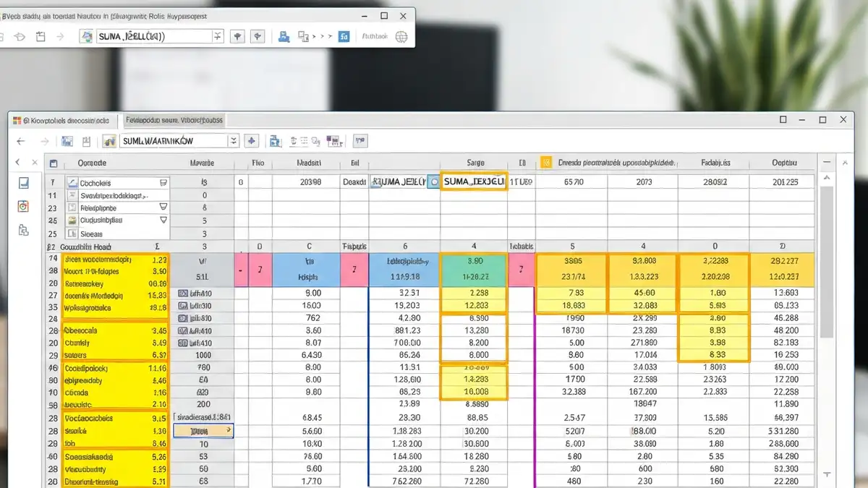Select the cell containing 13.603
868x488 pixels.
pyautogui.click(x=785, y=292)
